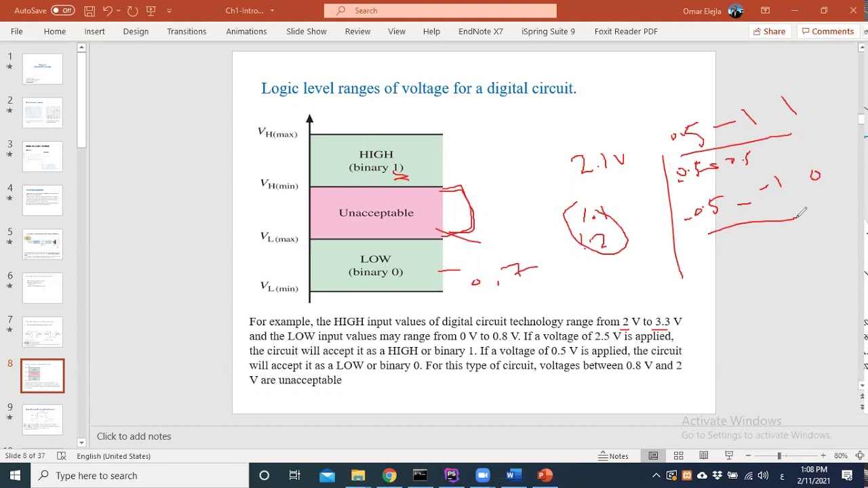The width and height of the screenshot is (868, 488).
Task: Select slide 2 thumbnail
Action: tap(43, 113)
